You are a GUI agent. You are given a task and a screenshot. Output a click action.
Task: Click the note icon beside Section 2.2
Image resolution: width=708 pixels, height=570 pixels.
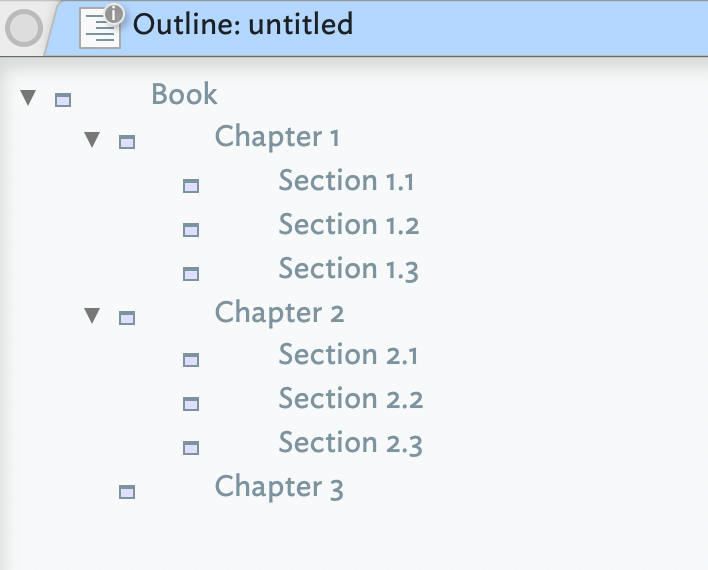(x=191, y=404)
